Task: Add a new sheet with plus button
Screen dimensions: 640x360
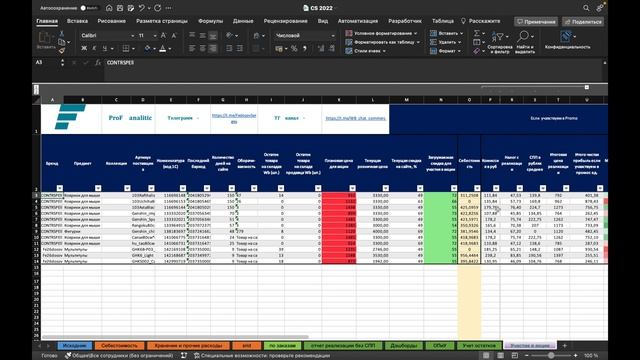Action: tap(565, 346)
